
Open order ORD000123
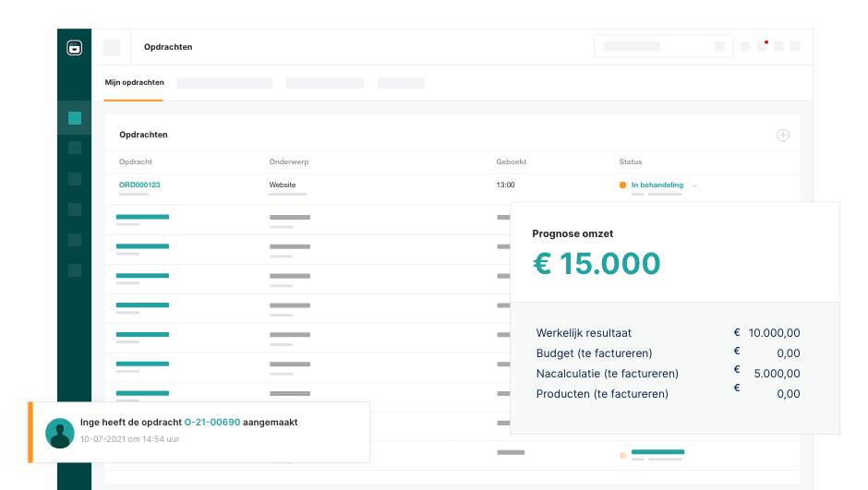click(139, 185)
